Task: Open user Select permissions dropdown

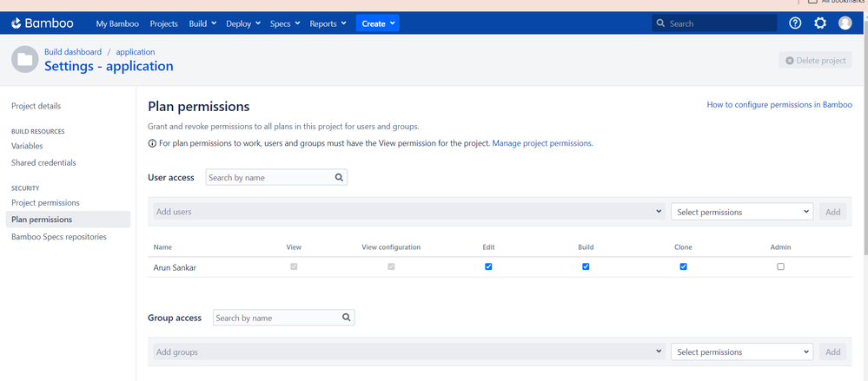Action: 742,212
